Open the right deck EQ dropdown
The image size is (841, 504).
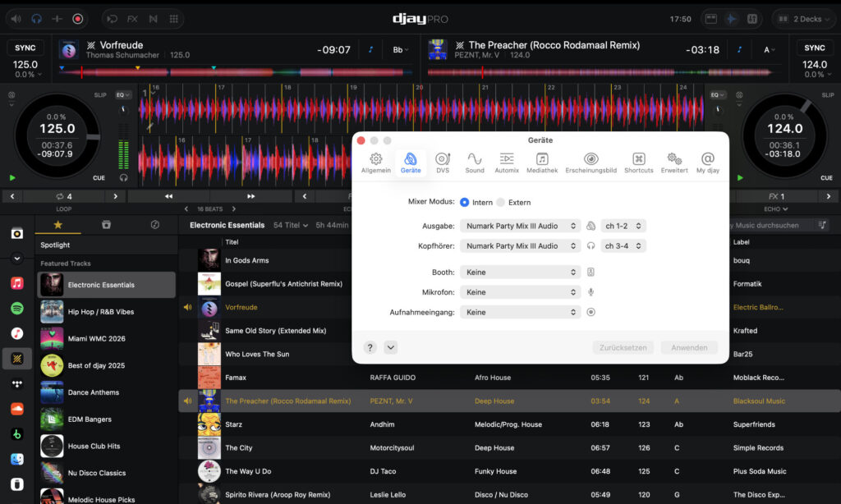[717, 95]
